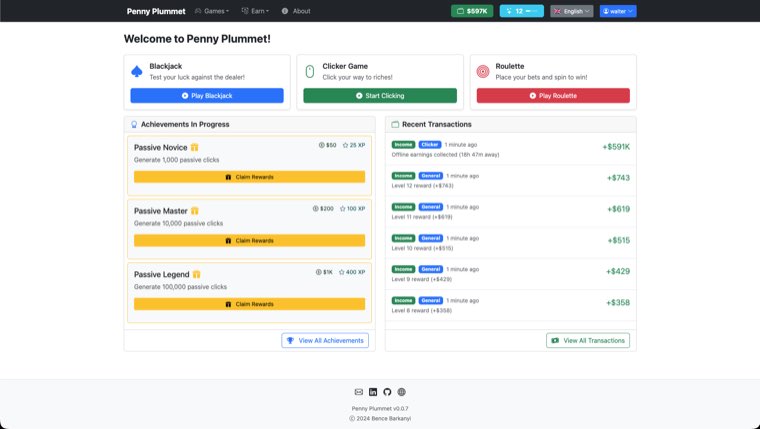This screenshot has height=429, width=760.
Task: Click the $597K balance badge
Action: point(472,11)
